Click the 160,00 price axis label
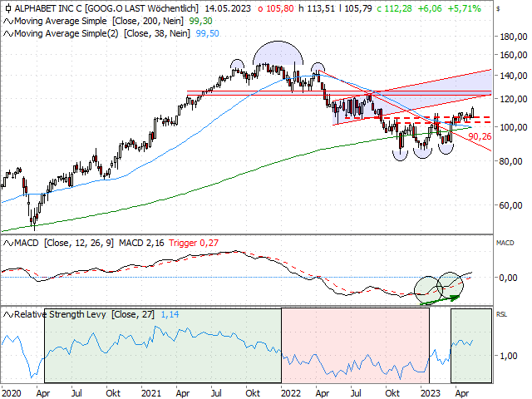This screenshot has height=399, width=532. click(514, 55)
